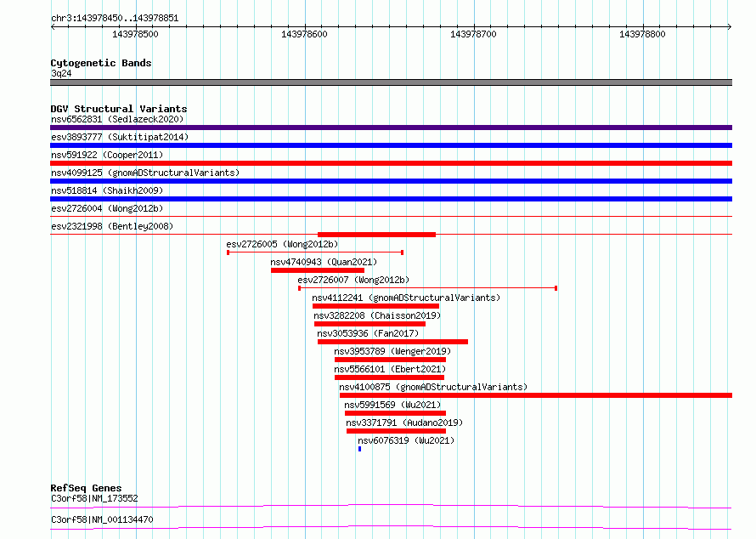Viewport: 756px width, 539px height.
Task: Click the chr3:143978450..143978851 region label
Action: click(x=115, y=18)
